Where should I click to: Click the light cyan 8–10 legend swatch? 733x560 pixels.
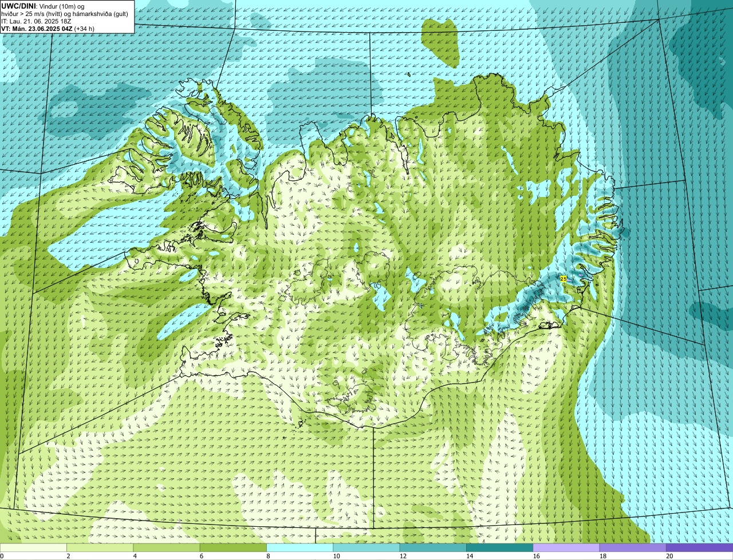click(300, 547)
